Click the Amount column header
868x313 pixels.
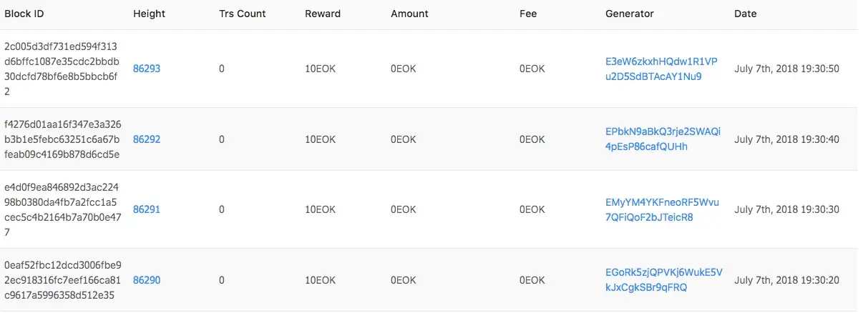(409, 14)
